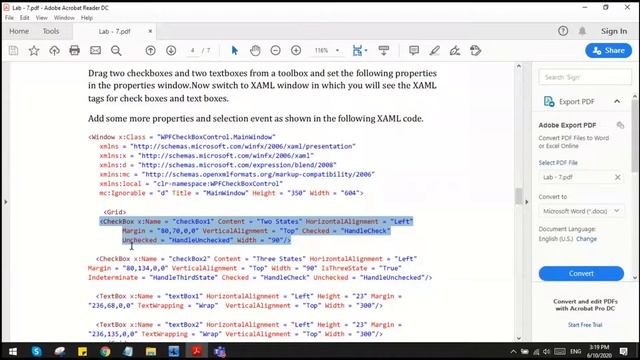Viewport: 640px width, 360px height.
Task: Open the Windows Start menu
Action: click(13, 351)
